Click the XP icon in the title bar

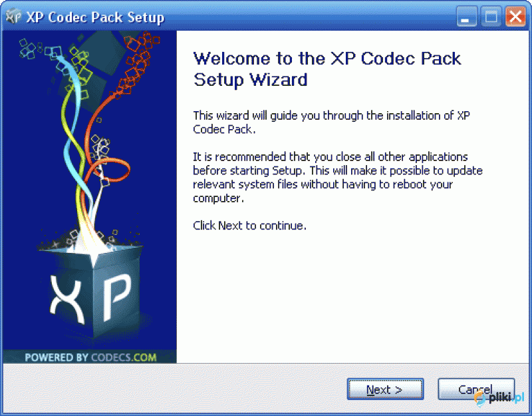click(x=13, y=16)
